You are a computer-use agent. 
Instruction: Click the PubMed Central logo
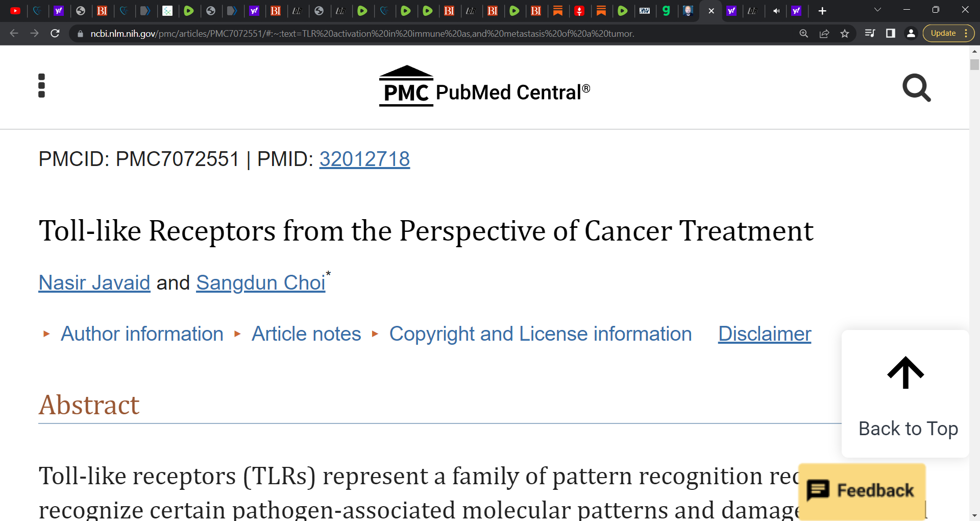tap(484, 86)
